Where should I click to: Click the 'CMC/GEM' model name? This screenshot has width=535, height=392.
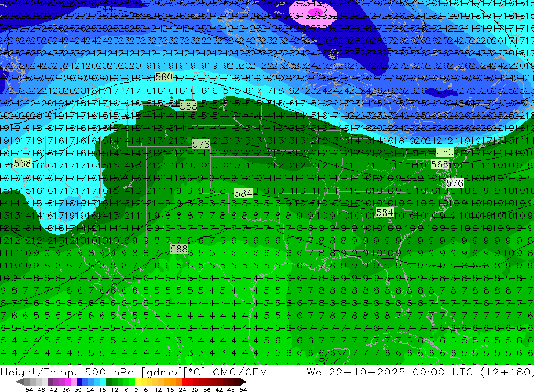coord(240,372)
